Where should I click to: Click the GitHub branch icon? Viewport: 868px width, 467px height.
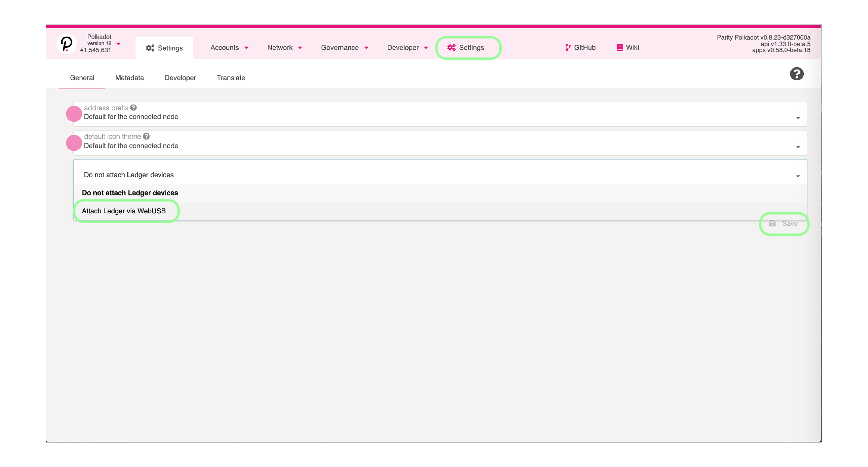(568, 47)
